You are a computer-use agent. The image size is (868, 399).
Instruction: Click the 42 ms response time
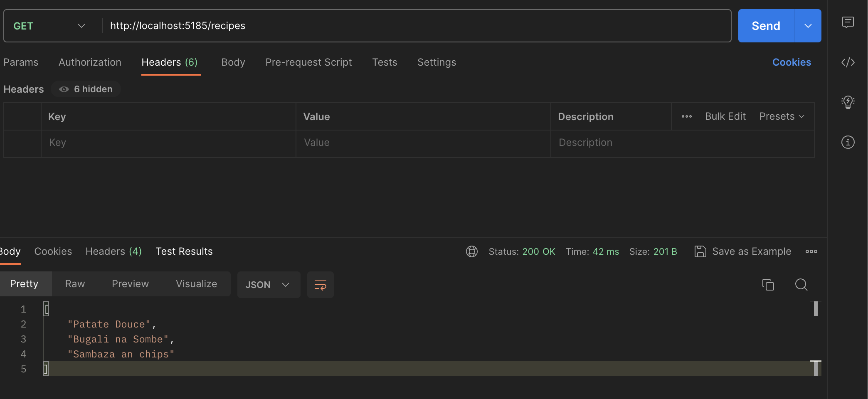click(x=606, y=251)
